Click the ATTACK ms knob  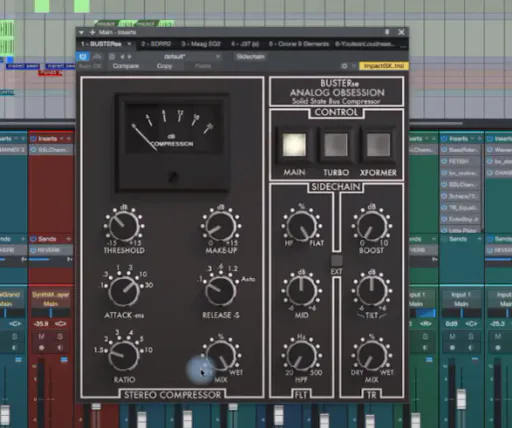tap(124, 291)
